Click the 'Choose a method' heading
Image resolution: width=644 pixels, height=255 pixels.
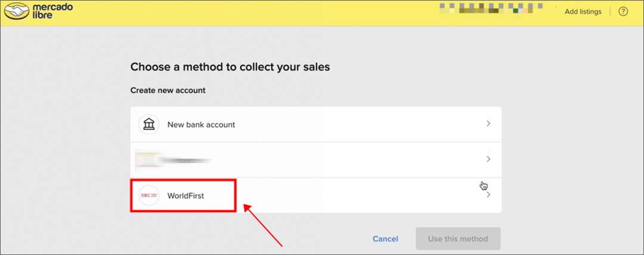click(x=230, y=67)
